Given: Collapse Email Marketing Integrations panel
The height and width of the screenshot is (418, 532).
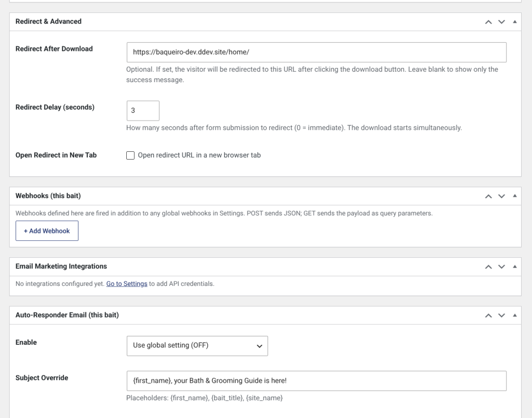Looking at the screenshot, I should [515, 267].
